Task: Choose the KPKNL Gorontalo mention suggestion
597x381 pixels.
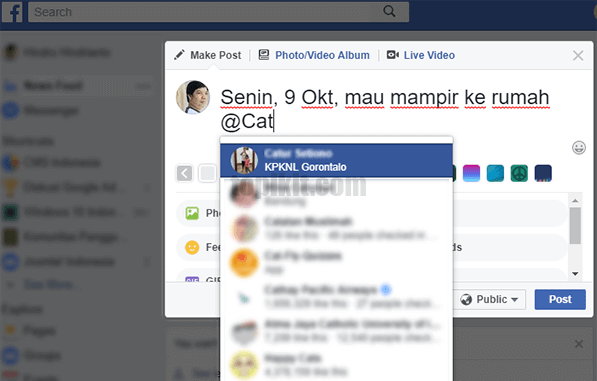Action: coord(337,160)
